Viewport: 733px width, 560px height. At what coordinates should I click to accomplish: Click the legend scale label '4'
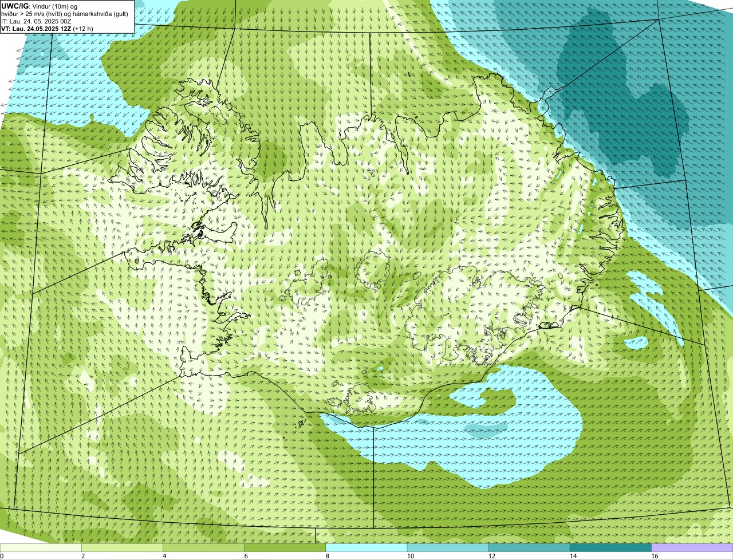click(x=164, y=556)
